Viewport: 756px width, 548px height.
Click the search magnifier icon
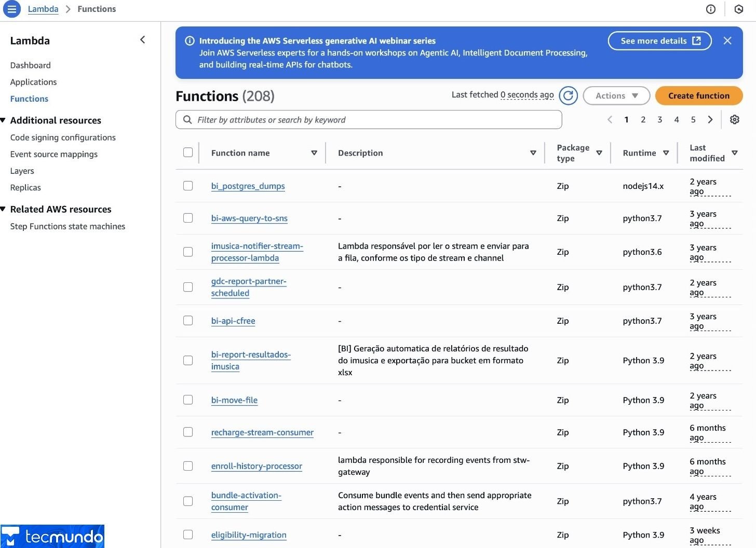(187, 120)
